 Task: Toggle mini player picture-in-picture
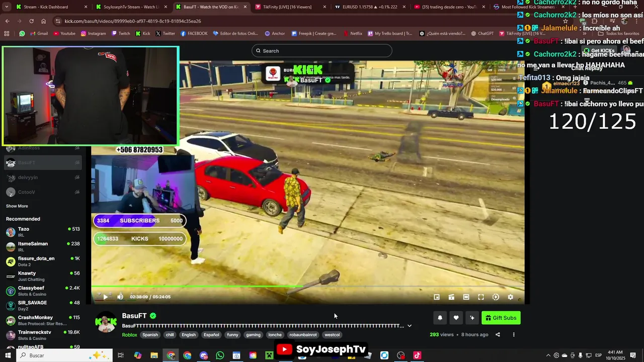click(x=437, y=297)
